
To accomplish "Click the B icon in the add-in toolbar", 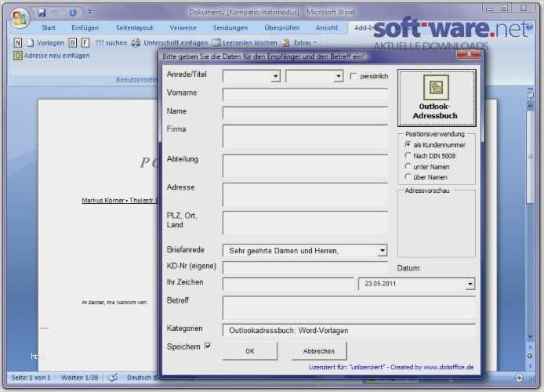I will pos(72,42).
